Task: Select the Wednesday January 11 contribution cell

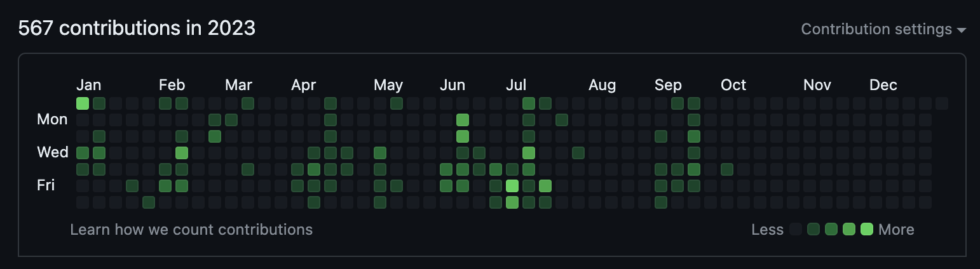Action: 99,152
